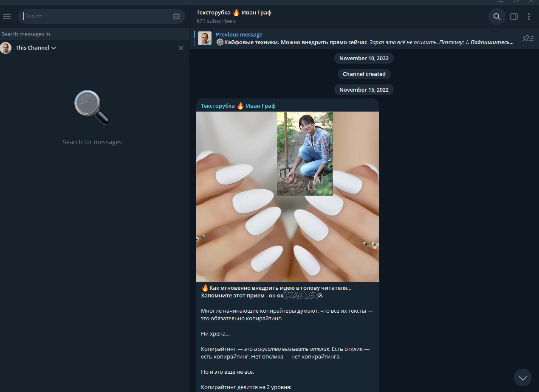Open the three-dot channel options menu
The width and height of the screenshot is (539, 392).
[529, 17]
